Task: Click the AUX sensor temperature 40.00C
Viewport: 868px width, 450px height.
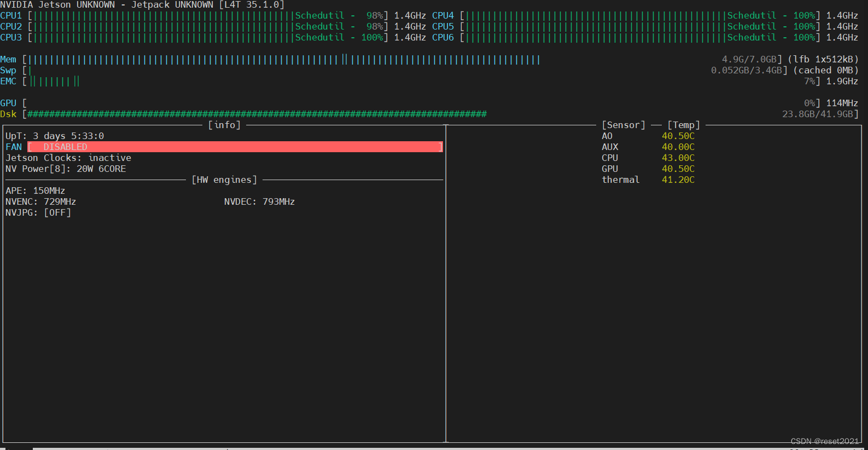Action: (678, 147)
